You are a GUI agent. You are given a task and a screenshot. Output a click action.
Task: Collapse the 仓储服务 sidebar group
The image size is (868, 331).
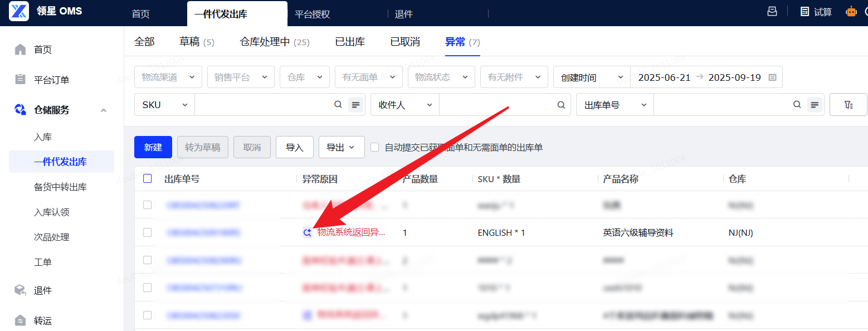coord(104,110)
